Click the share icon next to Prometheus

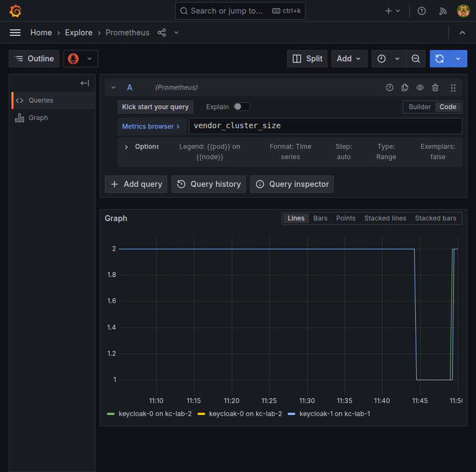(162, 33)
